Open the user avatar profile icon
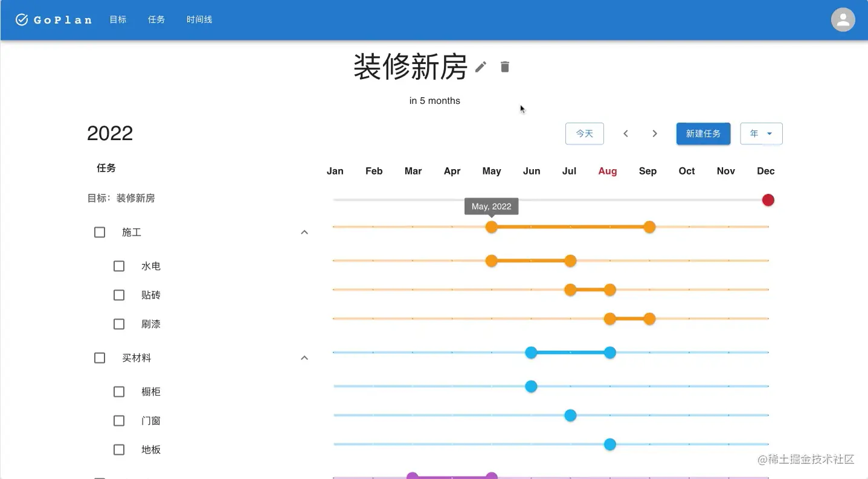The width and height of the screenshot is (868, 479). tap(843, 19)
